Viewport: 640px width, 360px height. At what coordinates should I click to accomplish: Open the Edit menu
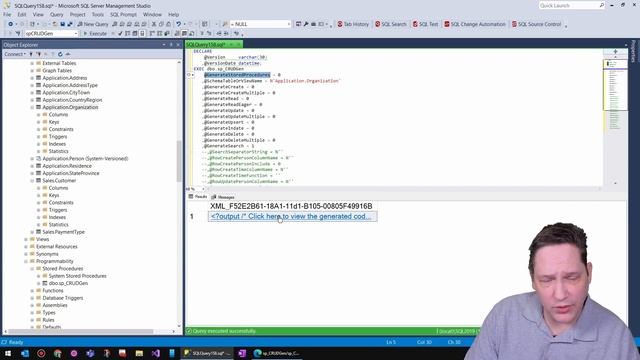[22, 14]
